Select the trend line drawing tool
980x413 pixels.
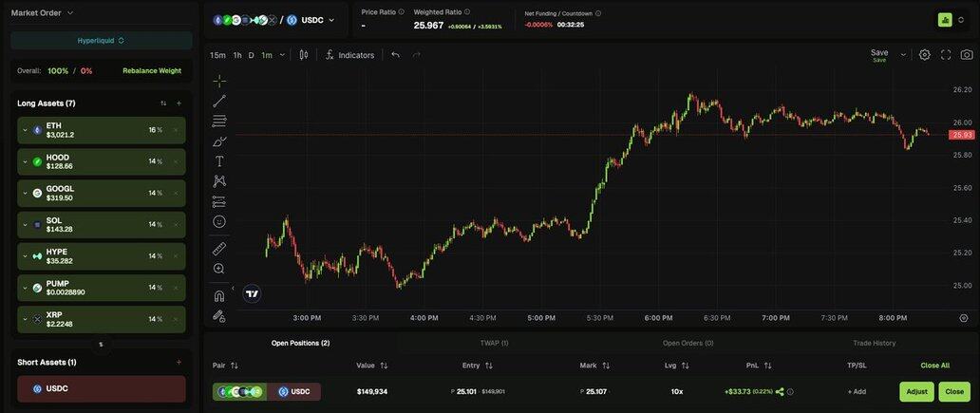tap(219, 101)
